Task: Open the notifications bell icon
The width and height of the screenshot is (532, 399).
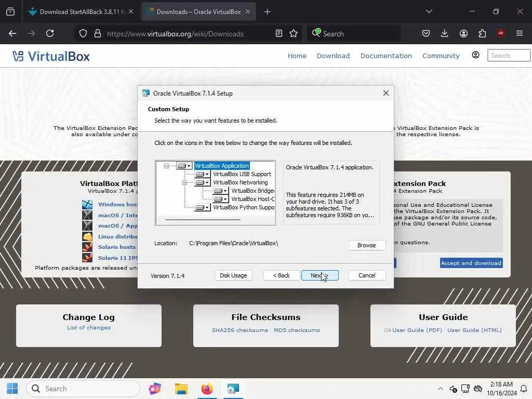Action: [x=524, y=389]
